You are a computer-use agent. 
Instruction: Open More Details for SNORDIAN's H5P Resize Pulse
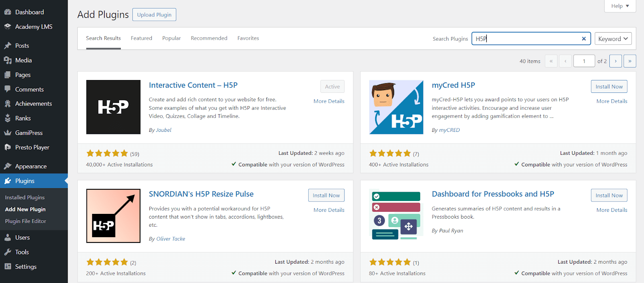[x=329, y=210]
